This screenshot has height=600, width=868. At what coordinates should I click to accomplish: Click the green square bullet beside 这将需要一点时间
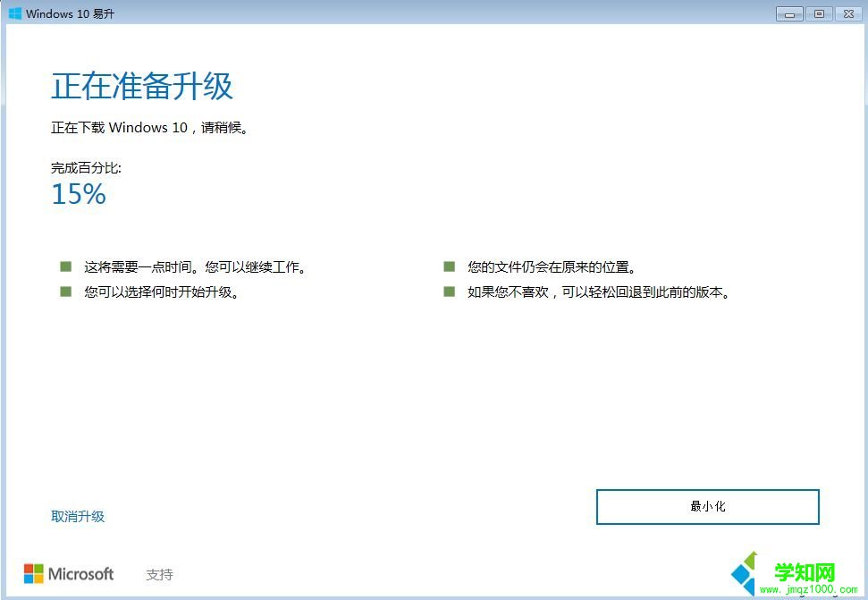[65, 266]
